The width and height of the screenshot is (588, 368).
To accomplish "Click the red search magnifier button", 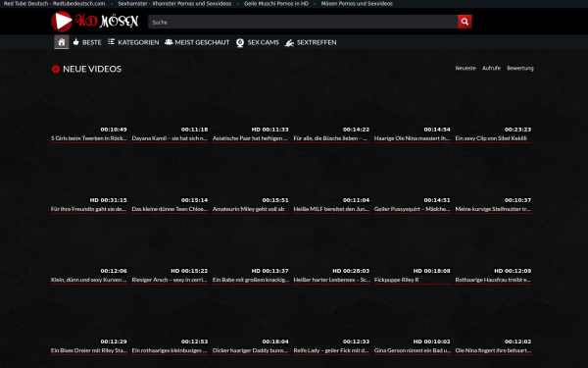I will [465, 22].
